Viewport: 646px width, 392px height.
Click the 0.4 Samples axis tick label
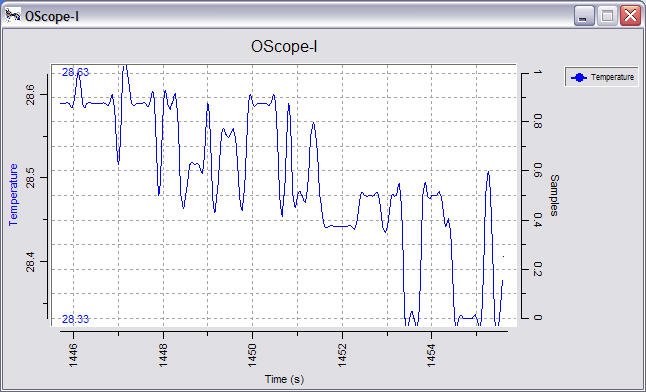coord(538,220)
